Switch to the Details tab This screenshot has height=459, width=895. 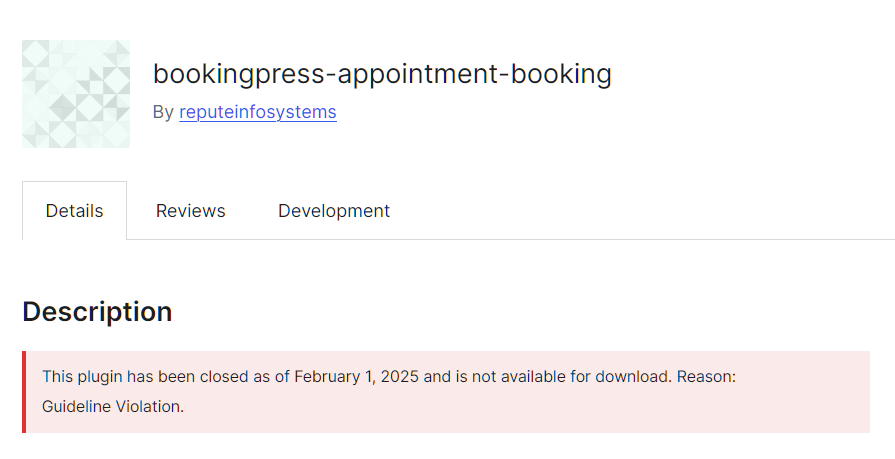[x=74, y=211]
